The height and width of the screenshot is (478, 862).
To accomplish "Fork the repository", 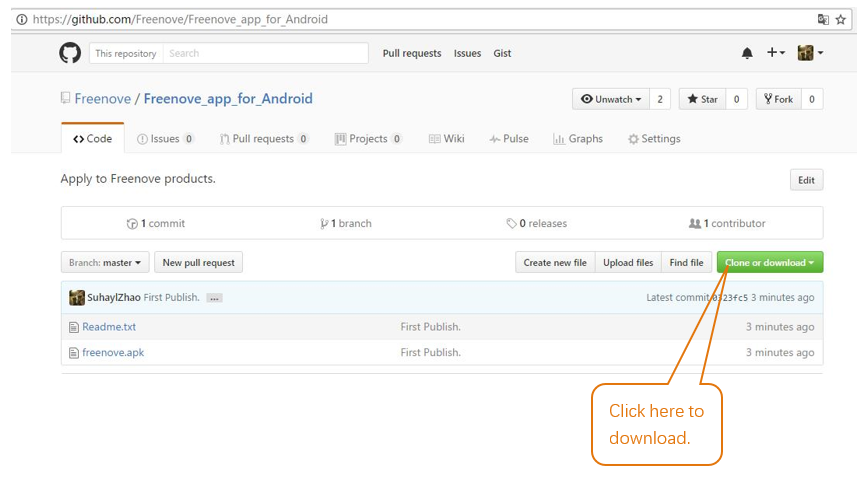I will 778,99.
